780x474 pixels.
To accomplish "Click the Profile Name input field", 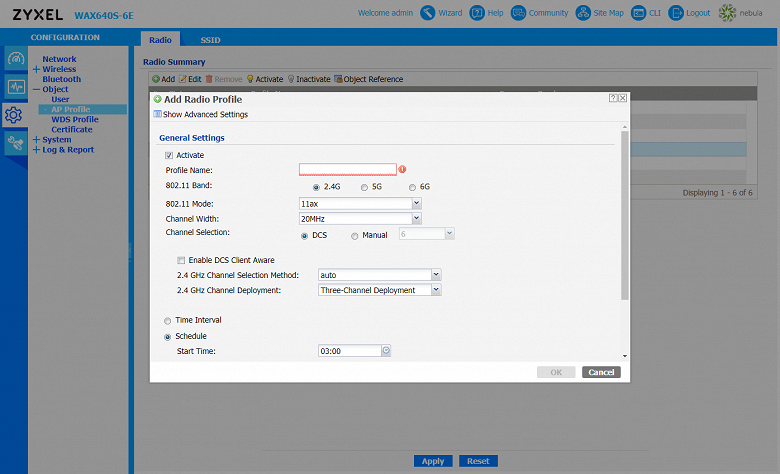I will tap(347, 170).
